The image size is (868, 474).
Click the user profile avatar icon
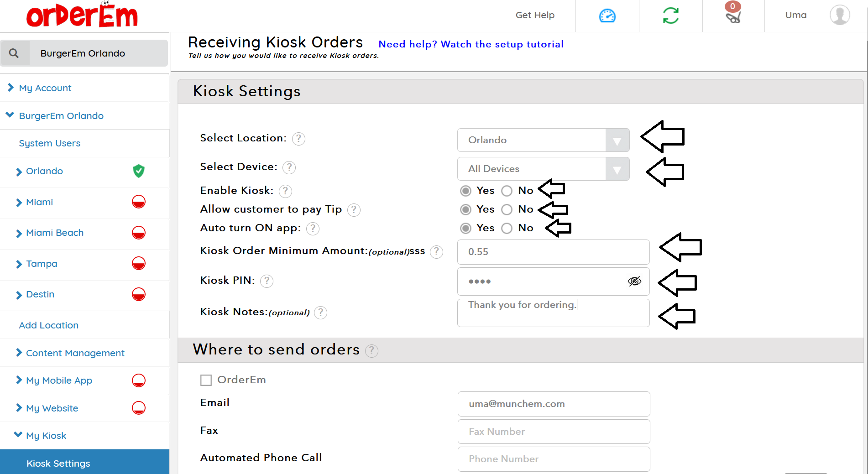pyautogui.click(x=839, y=15)
